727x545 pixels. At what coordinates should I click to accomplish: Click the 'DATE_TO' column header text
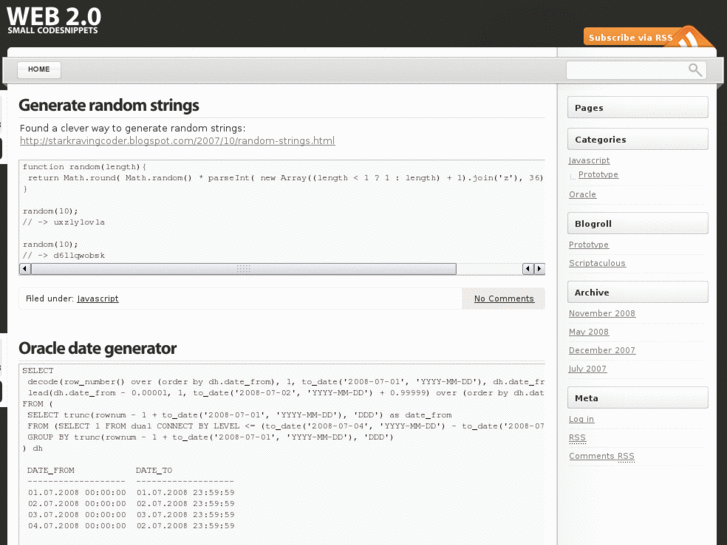(154, 470)
